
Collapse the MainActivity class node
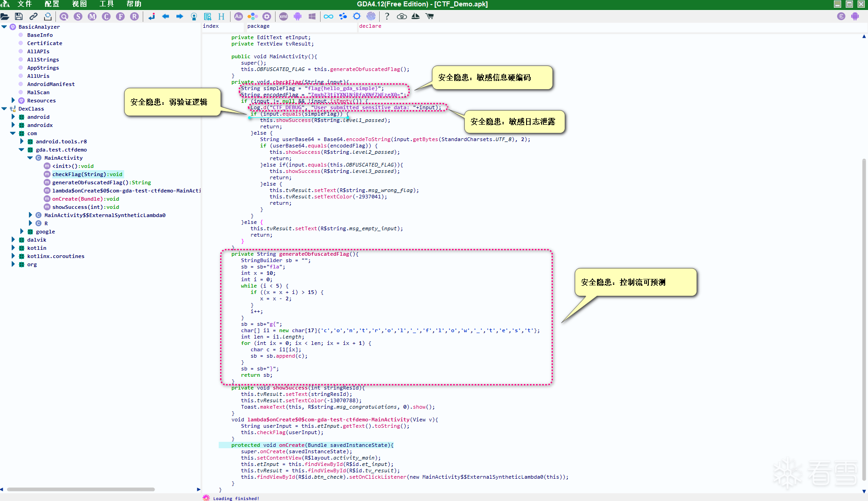pyautogui.click(x=30, y=158)
